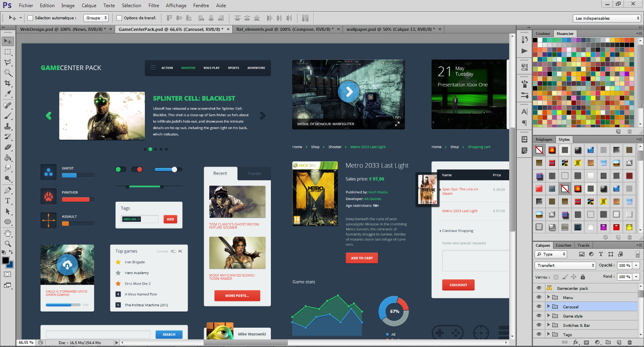This screenshot has width=644, height=347.
Task: Apply the no-style preset in Styles
Action: [x=539, y=150]
